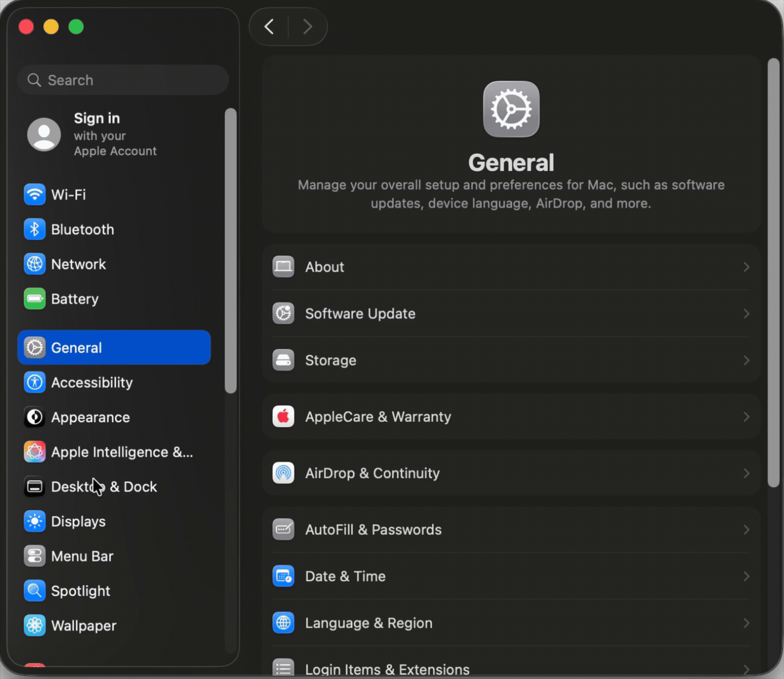This screenshot has height=679, width=784.
Task: Click the AirDrop & Continuity icon
Action: click(283, 473)
